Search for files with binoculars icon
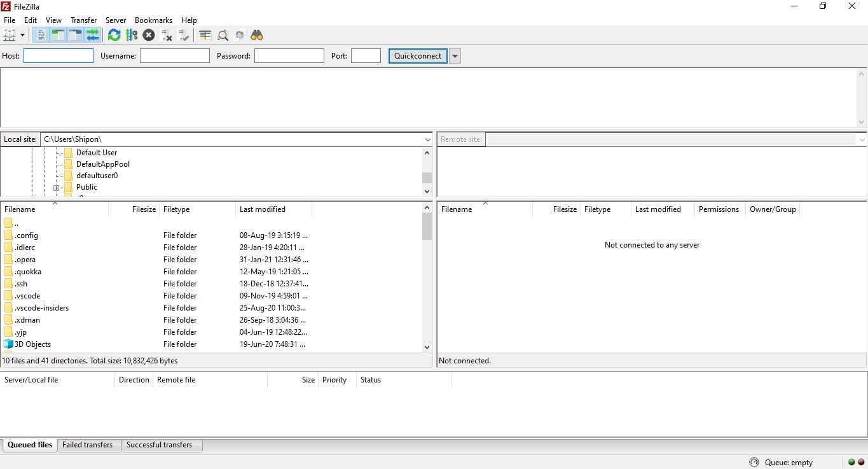This screenshot has width=868, height=469. 257,35
